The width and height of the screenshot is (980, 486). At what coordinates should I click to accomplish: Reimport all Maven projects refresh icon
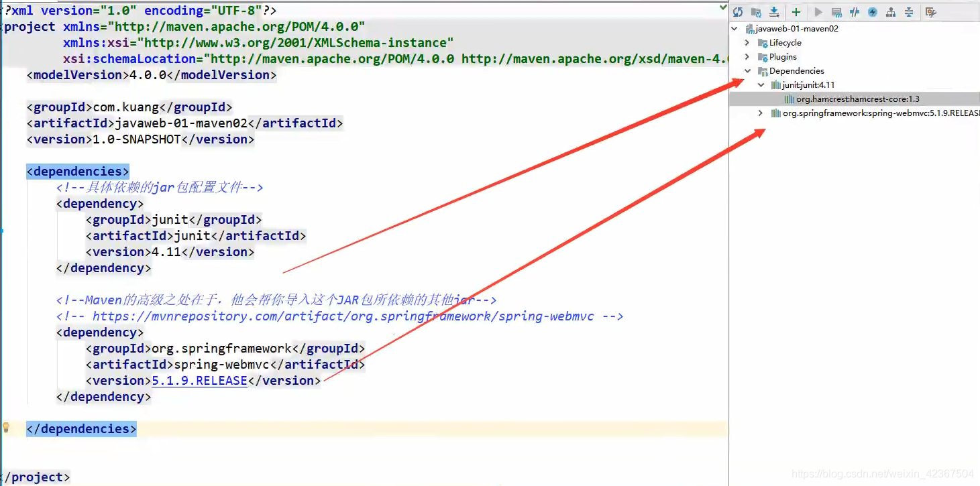(x=738, y=12)
